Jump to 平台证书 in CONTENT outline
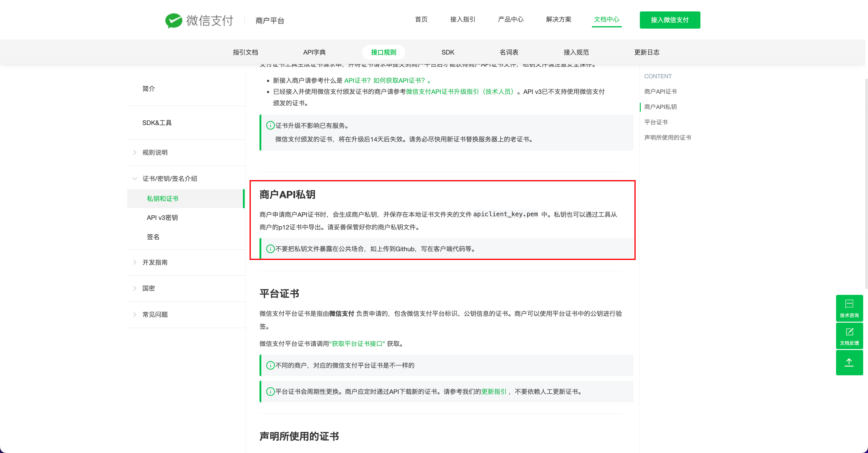This screenshot has height=453, width=868. point(656,122)
